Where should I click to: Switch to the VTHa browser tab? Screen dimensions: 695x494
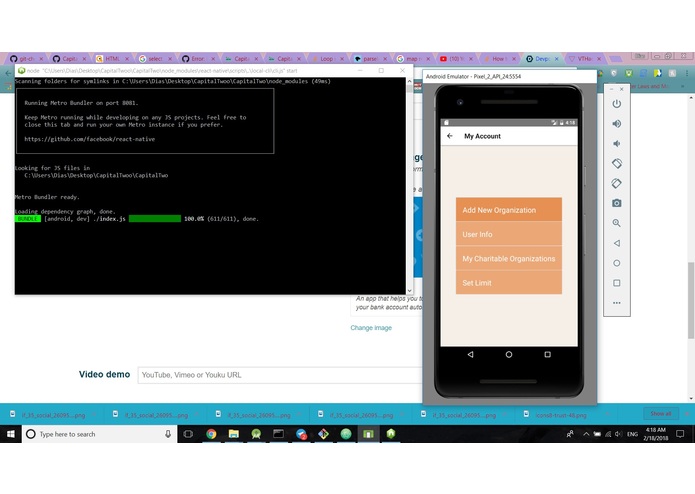pyautogui.click(x=584, y=58)
